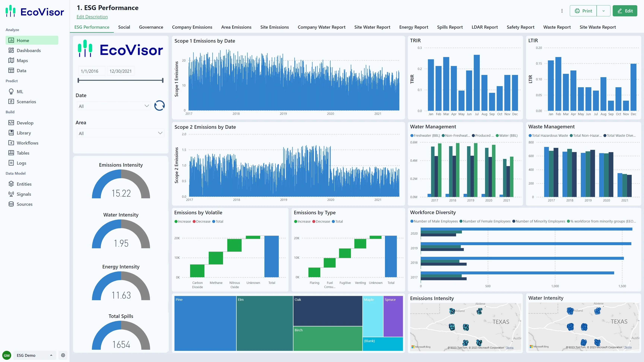Click the Signals antenna icon
The height and width of the screenshot is (362, 644).
[x=11, y=194]
